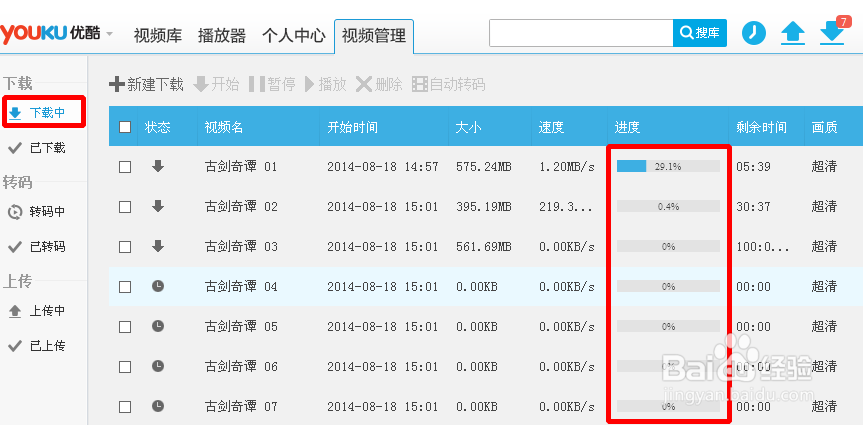Click waiting clock icon of 古剑奇谭 04
Screen dimensions: 863x425
(158, 286)
